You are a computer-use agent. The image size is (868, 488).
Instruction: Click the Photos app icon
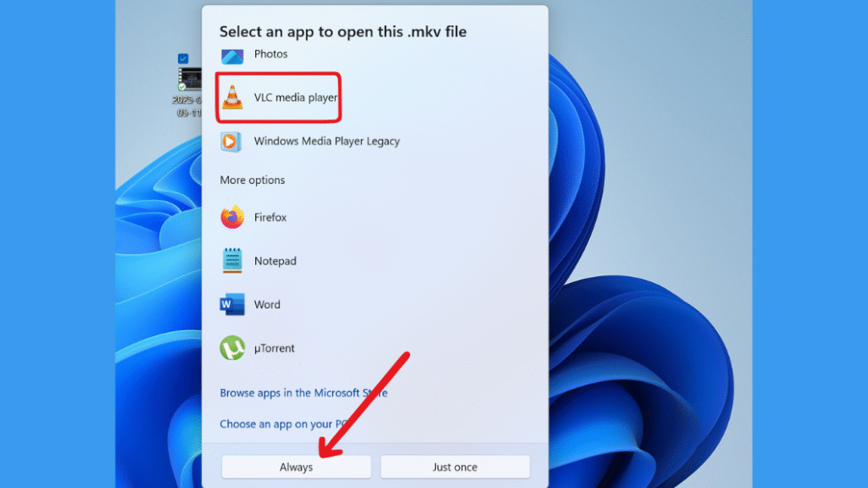pos(232,57)
